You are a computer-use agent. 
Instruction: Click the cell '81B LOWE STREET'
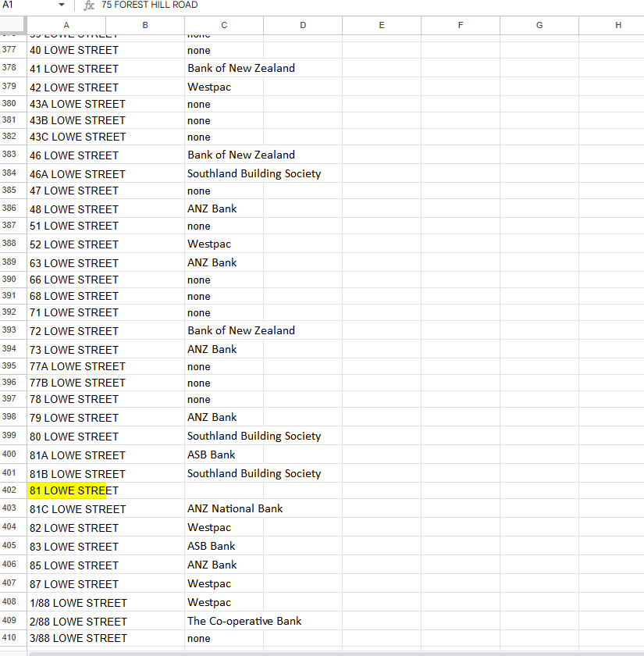point(66,473)
